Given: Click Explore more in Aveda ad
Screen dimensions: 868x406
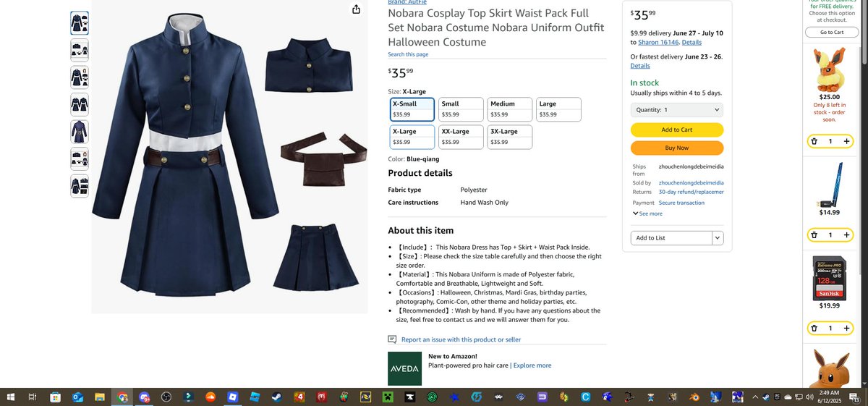Looking at the screenshot, I should [532, 365].
